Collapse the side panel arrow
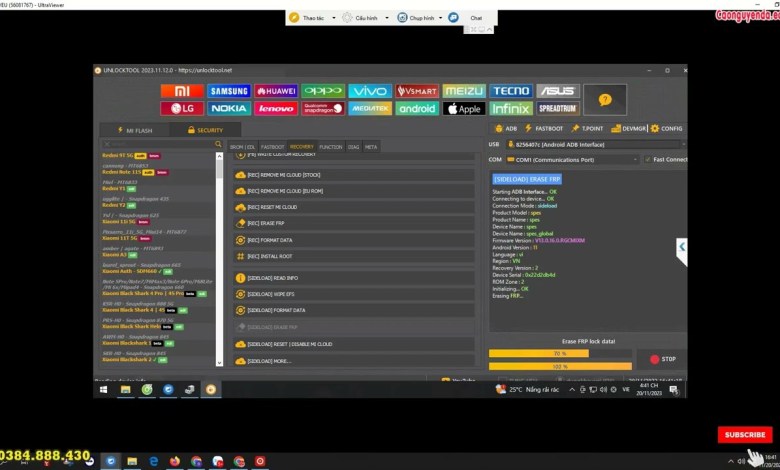This screenshot has height=470, width=780. 682,247
